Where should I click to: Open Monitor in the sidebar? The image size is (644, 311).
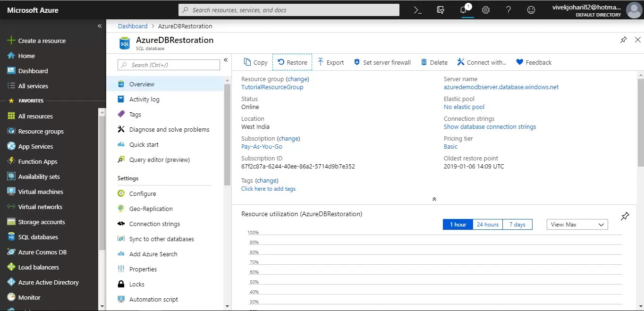(x=24, y=297)
